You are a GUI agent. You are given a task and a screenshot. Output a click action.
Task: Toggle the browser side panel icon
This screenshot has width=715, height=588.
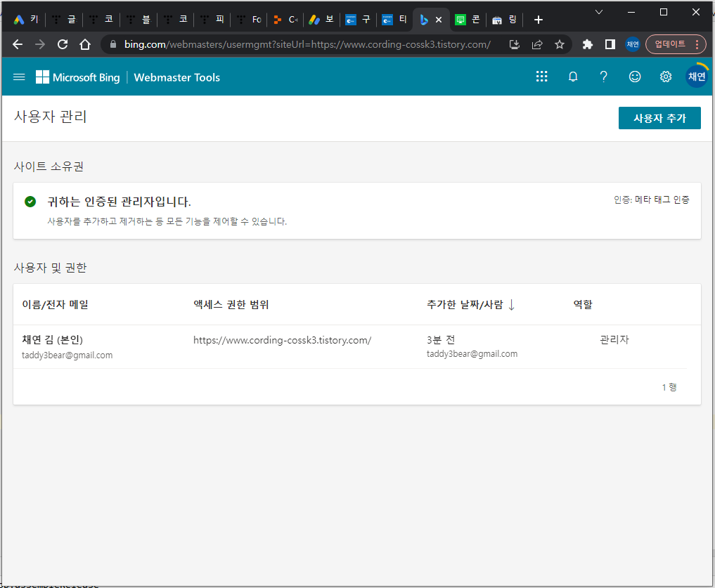(x=610, y=44)
